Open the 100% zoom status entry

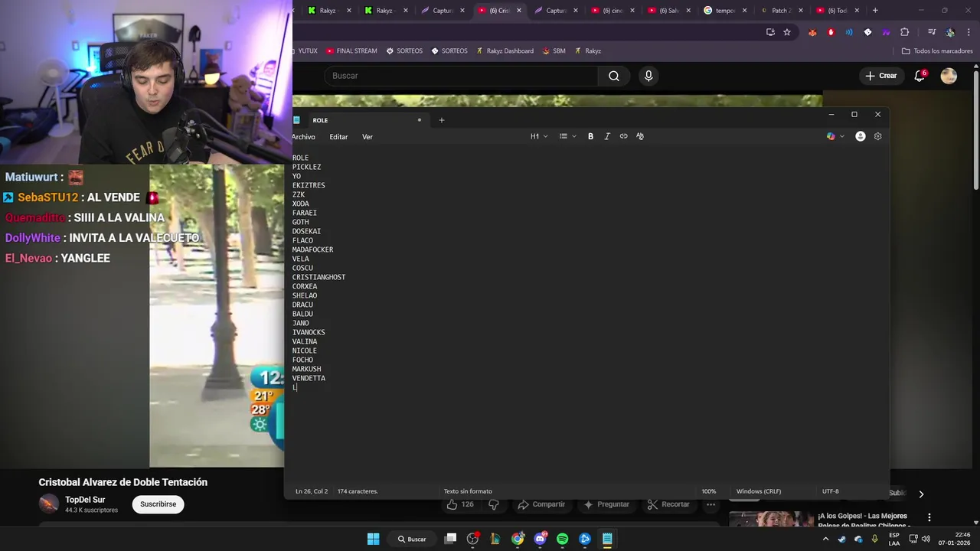point(709,491)
